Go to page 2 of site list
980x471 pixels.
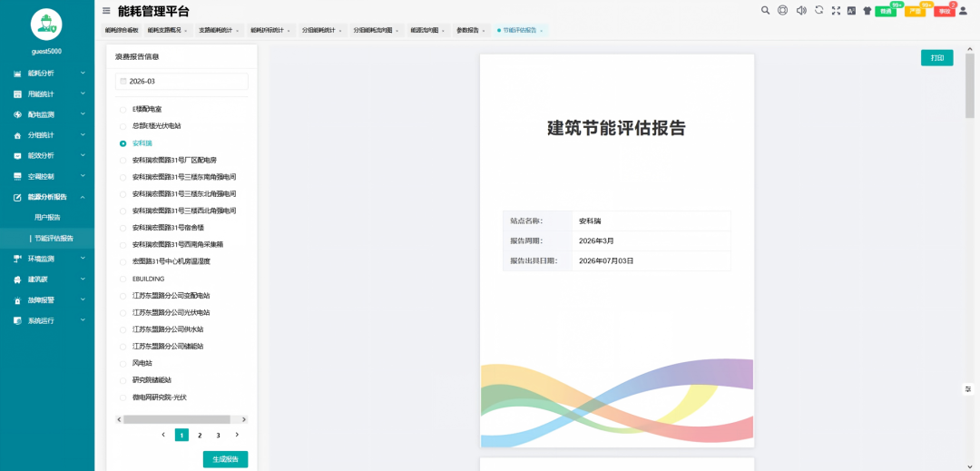click(x=200, y=436)
